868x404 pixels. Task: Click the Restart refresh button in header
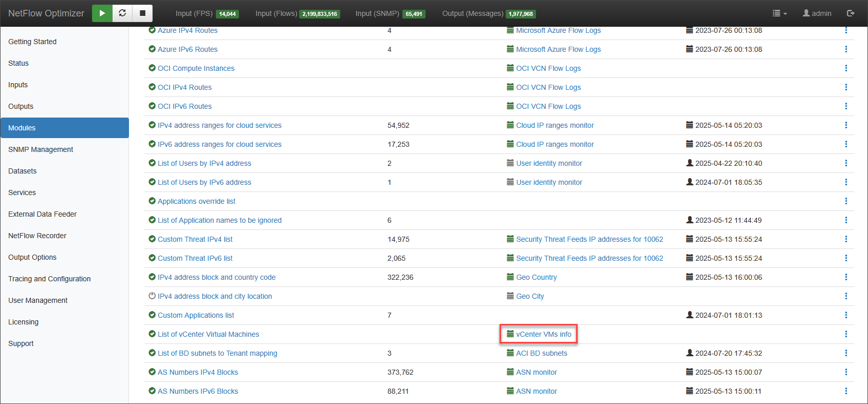point(122,13)
